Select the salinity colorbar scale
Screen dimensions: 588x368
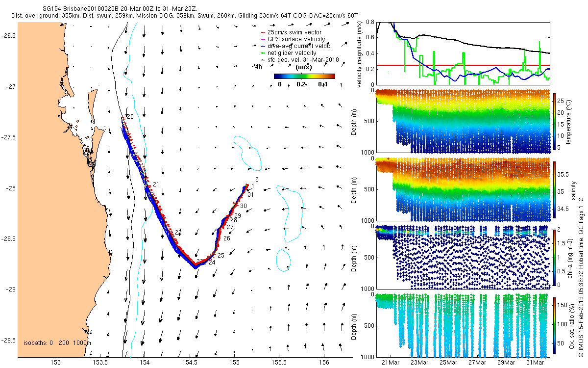[x=555, y=189]
